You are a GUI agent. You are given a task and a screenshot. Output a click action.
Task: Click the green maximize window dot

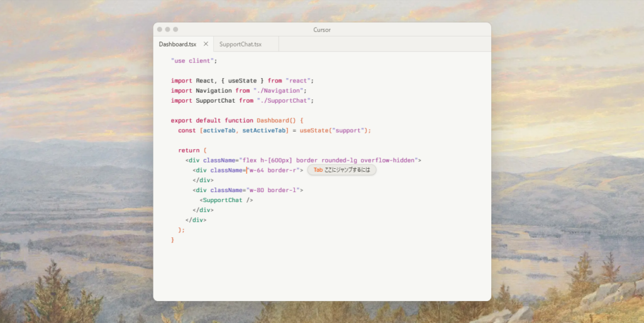[x=175, y=30]
